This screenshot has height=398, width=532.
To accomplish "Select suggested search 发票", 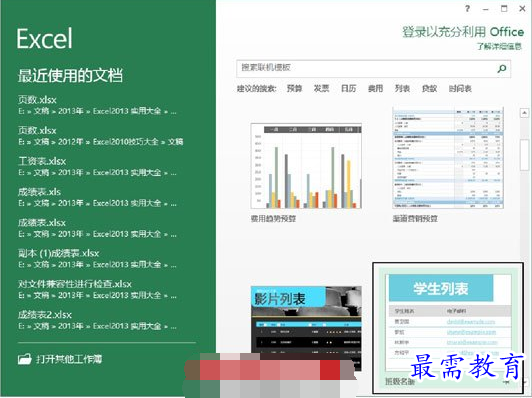I will click(321, 89).
